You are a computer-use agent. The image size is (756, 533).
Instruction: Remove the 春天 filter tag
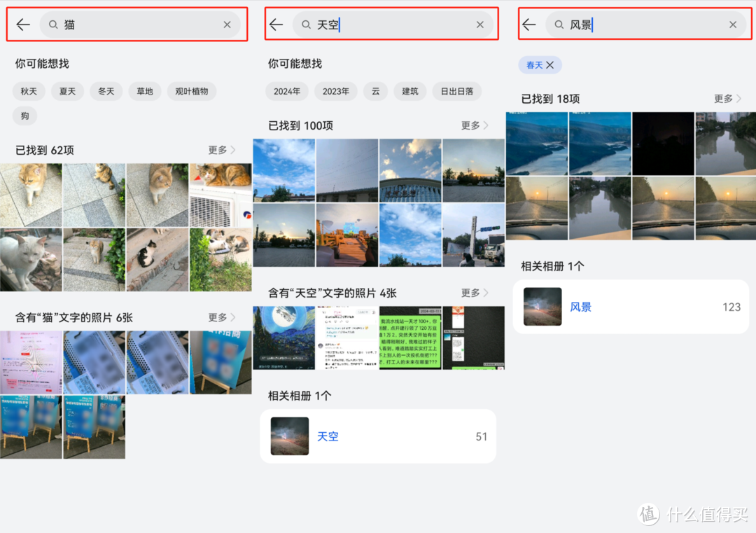coord(550,64)
